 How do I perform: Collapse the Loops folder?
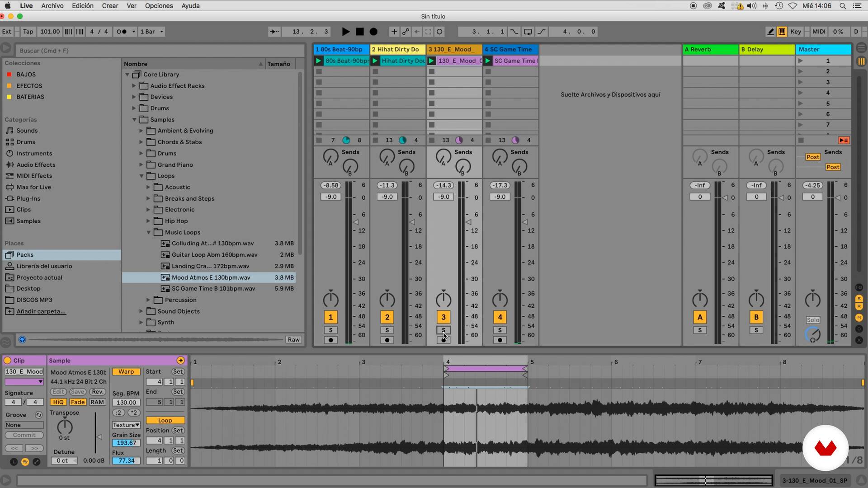point(142,176)
